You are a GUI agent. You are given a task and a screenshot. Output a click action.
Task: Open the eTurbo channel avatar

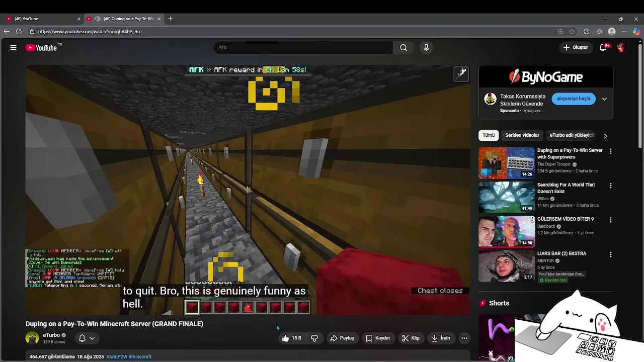coord(32,338)
